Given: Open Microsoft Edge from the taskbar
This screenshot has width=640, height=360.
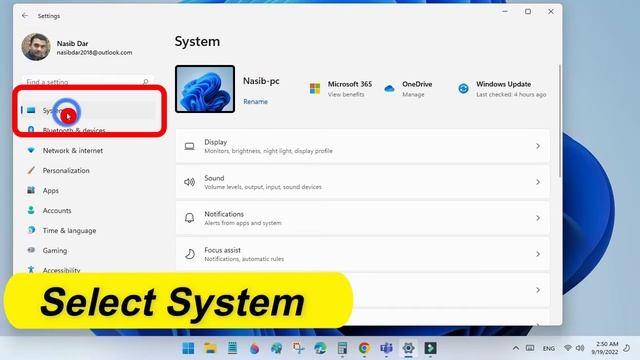Looking at the screenshot, I should [320, 348].
